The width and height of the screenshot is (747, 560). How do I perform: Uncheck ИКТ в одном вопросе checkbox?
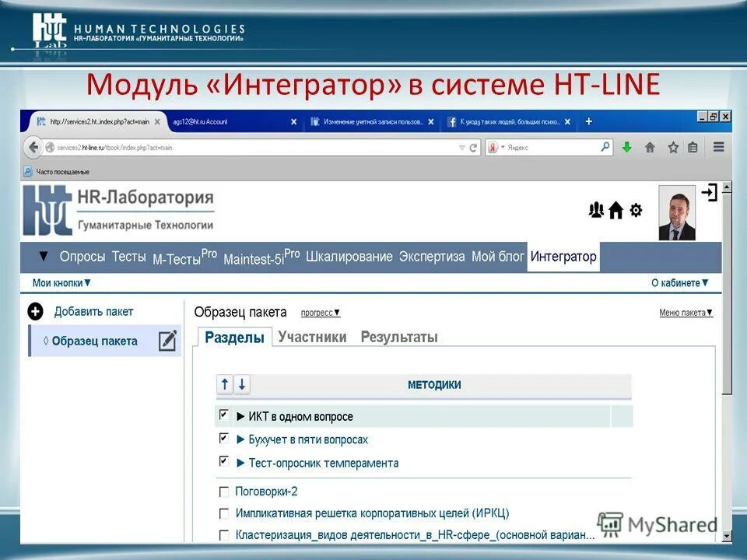click(223, 415)
